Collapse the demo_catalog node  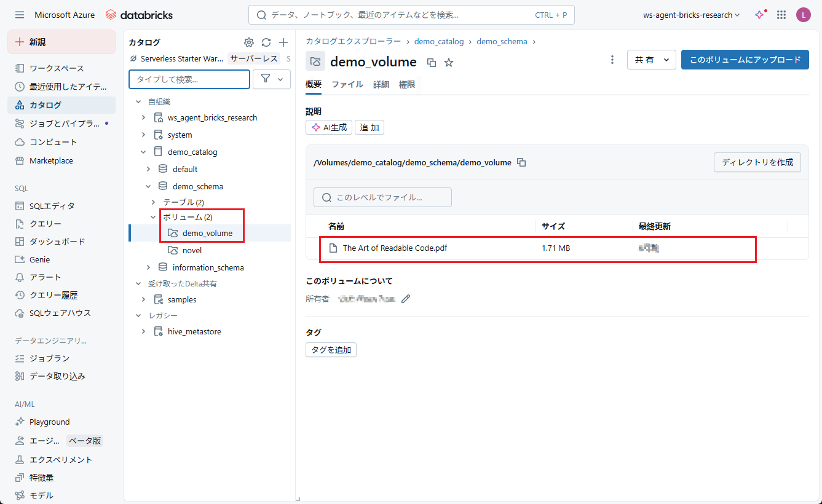point(143,152)
